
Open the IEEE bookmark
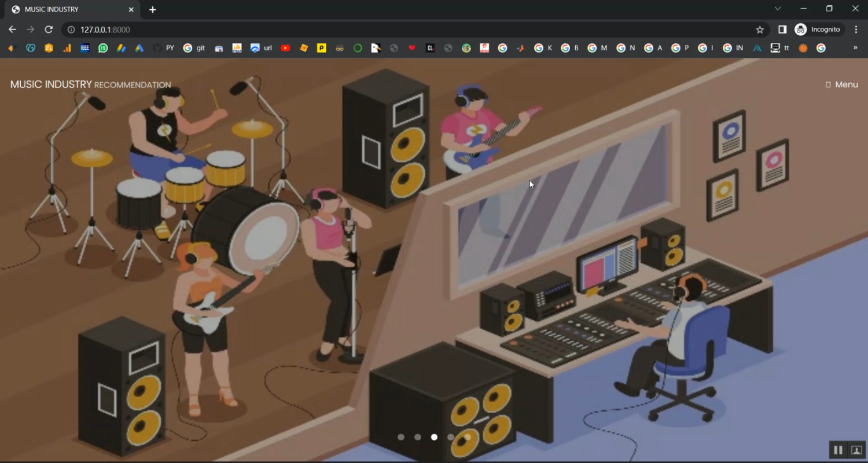coord(85,48)
